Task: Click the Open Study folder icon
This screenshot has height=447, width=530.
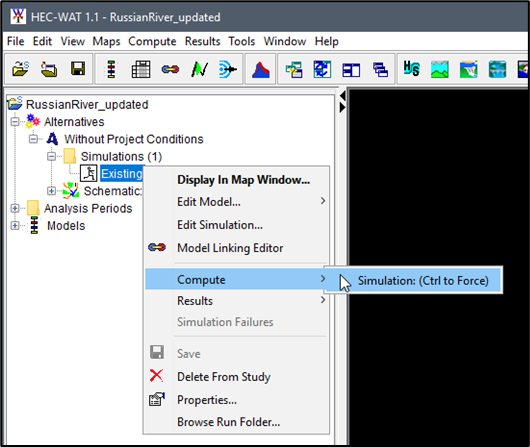Action: point(20,69)
